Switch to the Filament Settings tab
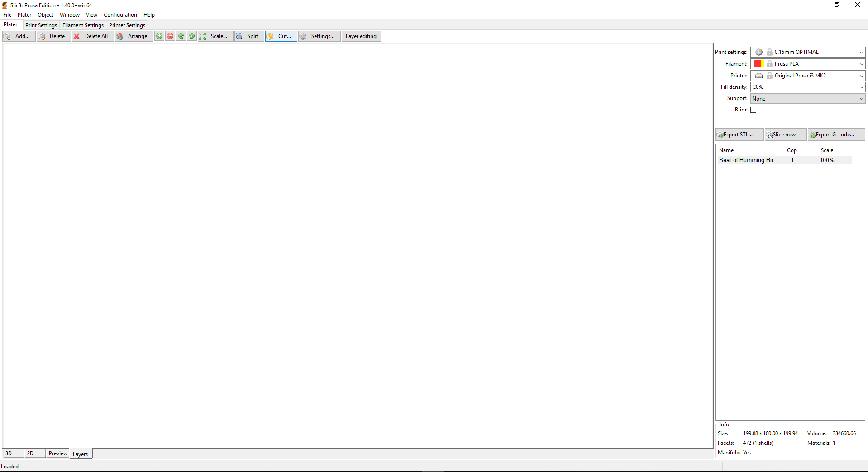 82,25
